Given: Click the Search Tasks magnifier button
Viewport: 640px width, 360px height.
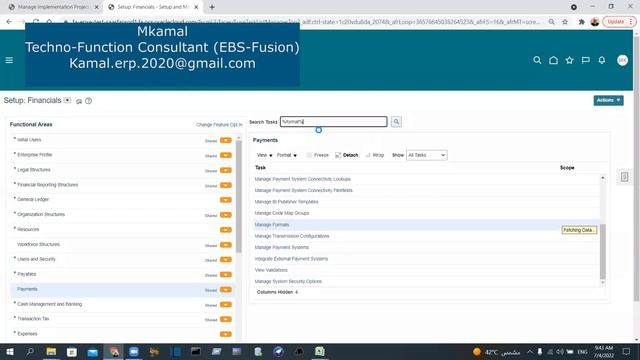Looking at the screenshot, I should [396, 122].
